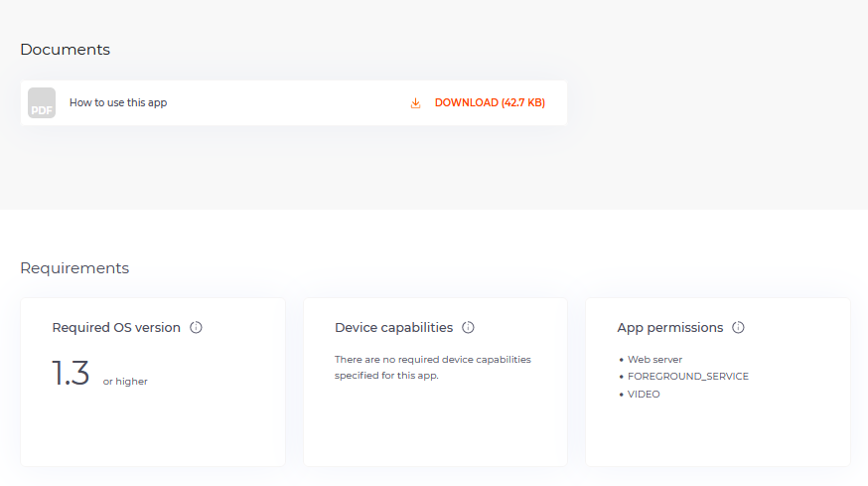Open info icon next to Required OS version
This screenshot has height=486, width=868.
(x=196, y=328)
